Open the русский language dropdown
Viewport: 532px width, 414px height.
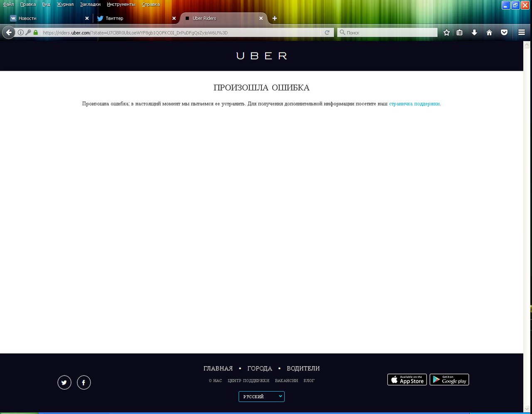pos(261,397)
